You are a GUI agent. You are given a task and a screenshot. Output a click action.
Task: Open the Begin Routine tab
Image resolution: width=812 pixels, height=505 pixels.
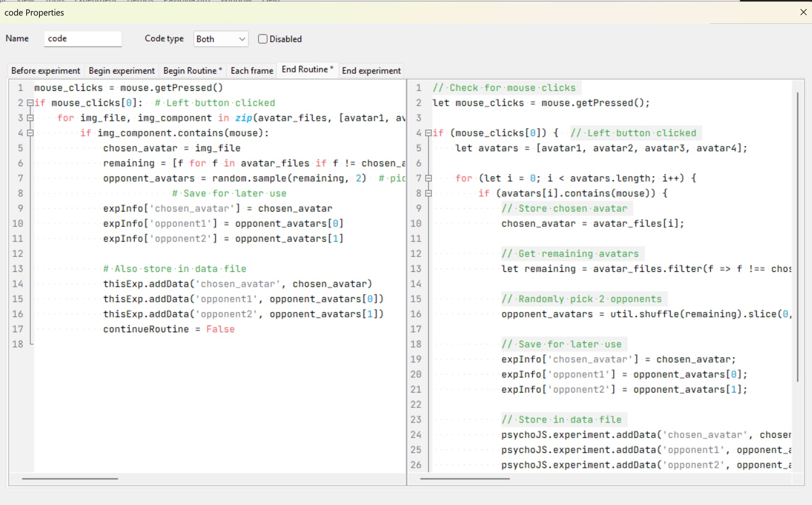pos(192,71)
